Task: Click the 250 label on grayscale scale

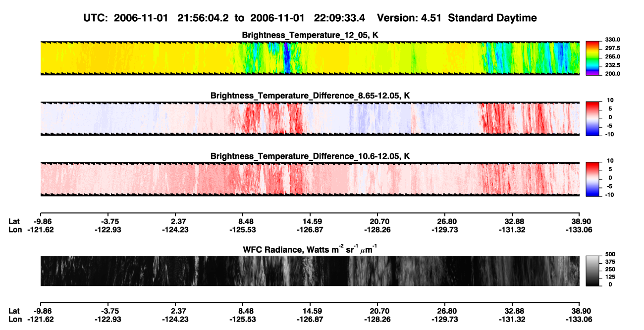Action: click(611, 269)
